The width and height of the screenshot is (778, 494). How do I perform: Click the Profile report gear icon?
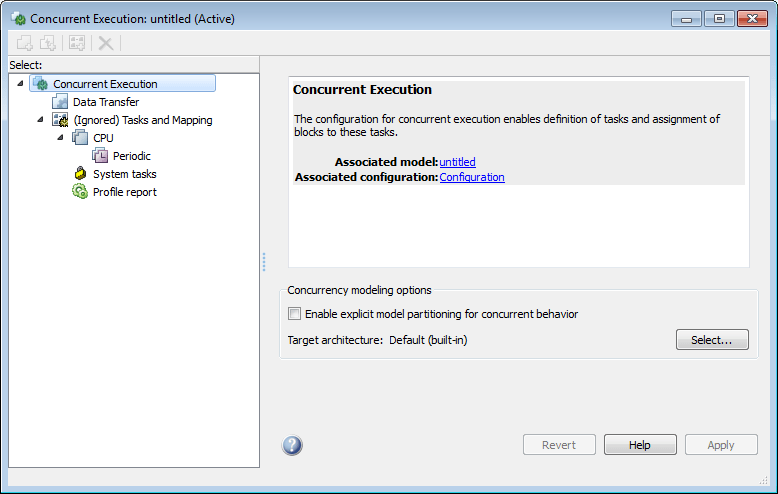pyautogui.click(x=80, y=192)
